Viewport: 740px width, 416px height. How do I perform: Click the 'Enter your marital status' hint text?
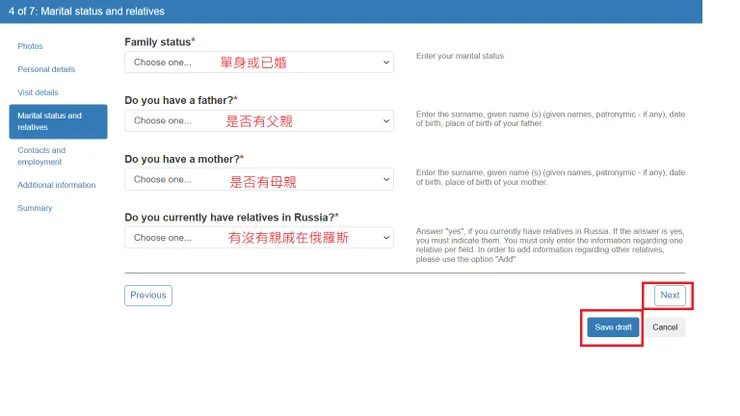pos(460,56)
